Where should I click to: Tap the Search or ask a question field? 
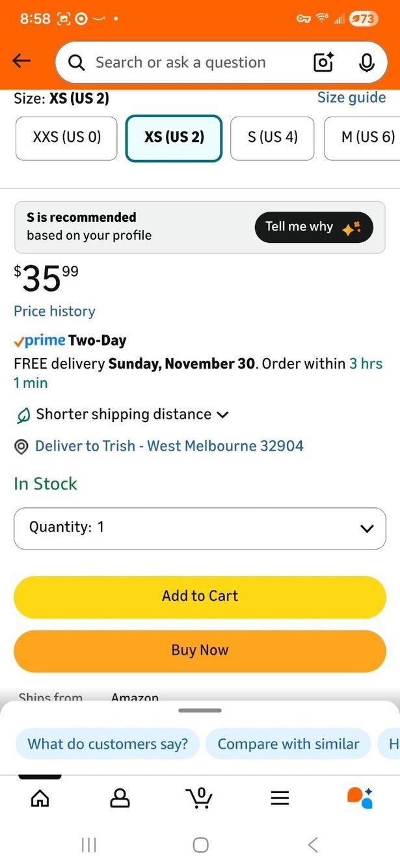tap(181, 63)
